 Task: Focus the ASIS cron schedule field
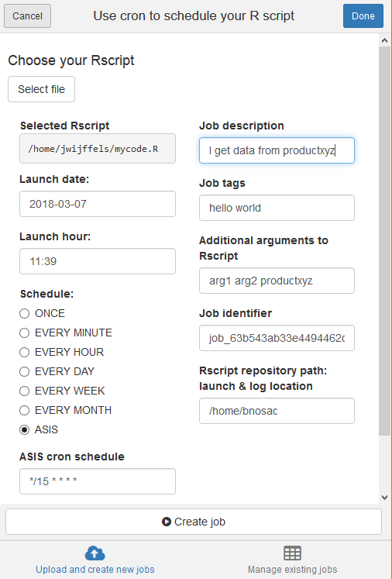click(x=98, y=481)
